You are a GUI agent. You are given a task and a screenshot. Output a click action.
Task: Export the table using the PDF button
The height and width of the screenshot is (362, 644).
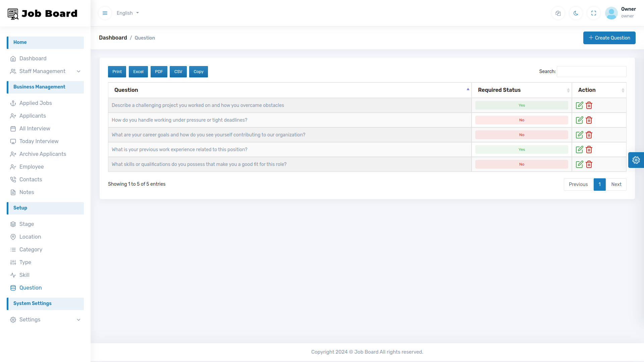(x=159, y=71)
